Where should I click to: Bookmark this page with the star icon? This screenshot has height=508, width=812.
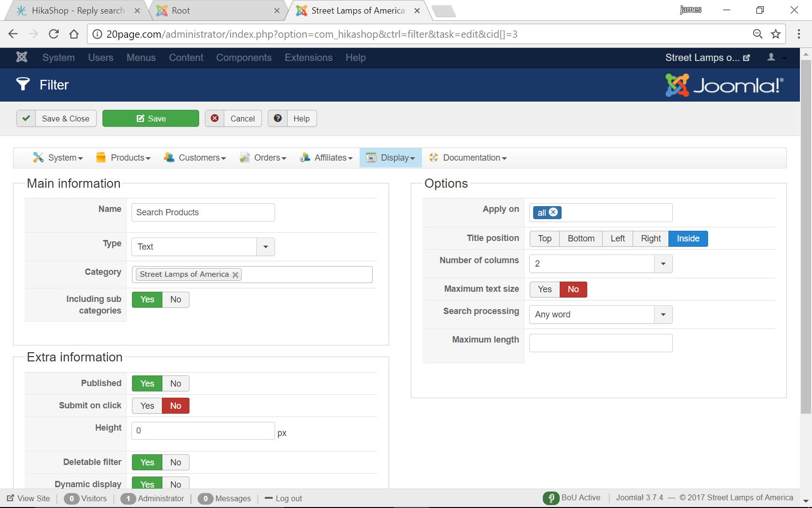(776, 34)
